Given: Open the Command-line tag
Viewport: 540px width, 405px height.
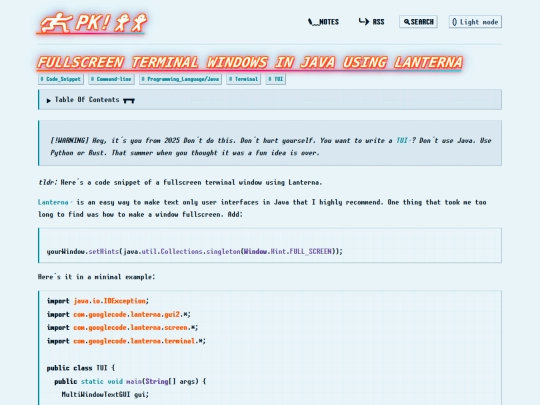Looking at the screenshot, I should point(111,79).
